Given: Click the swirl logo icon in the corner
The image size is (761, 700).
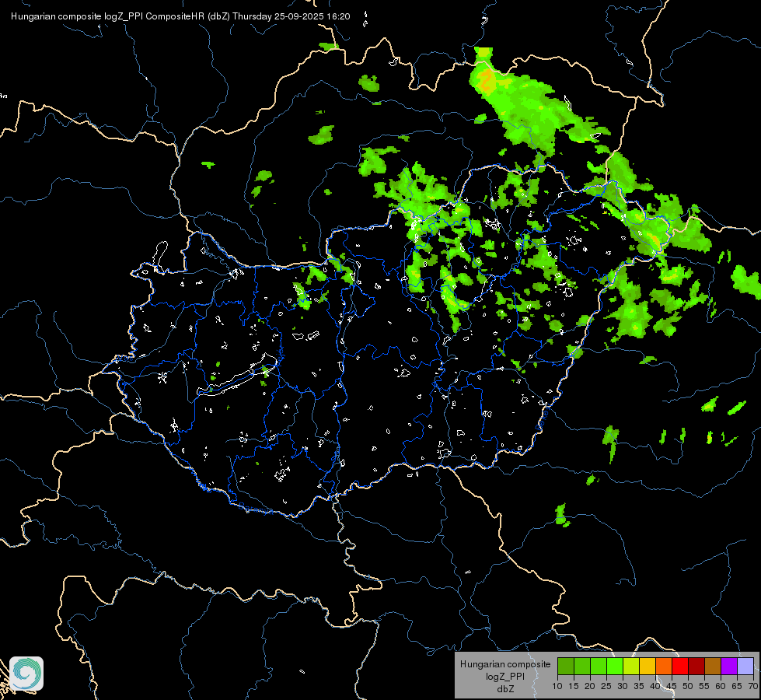Looking at the screenshot, I should click(26, 674).
